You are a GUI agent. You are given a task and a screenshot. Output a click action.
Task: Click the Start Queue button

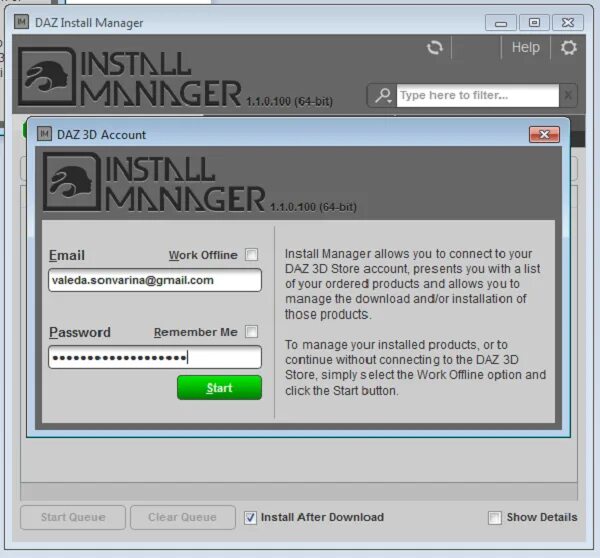coord(73,517)
